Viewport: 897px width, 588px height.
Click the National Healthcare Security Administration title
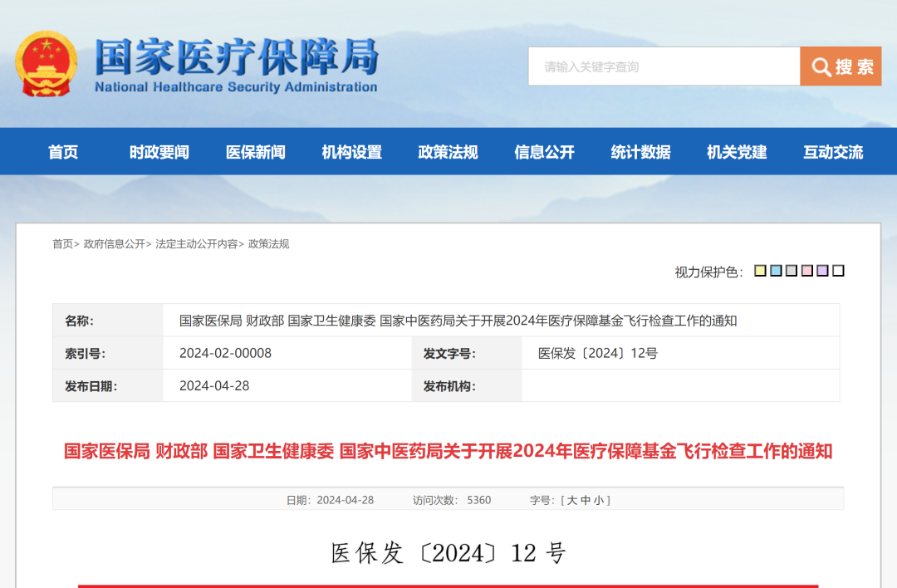tap(236, 87)
